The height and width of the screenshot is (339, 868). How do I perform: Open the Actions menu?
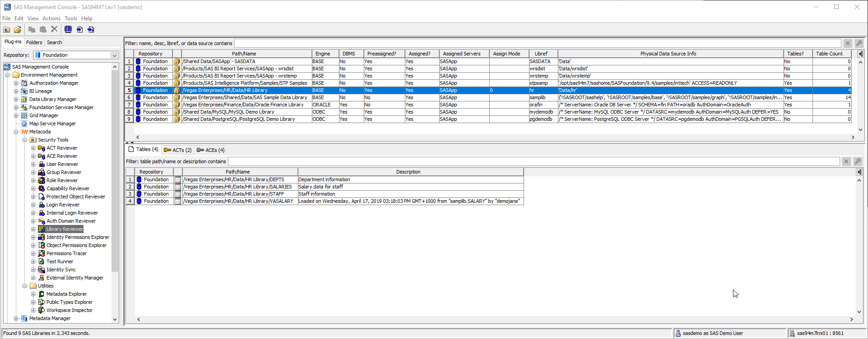51,18
